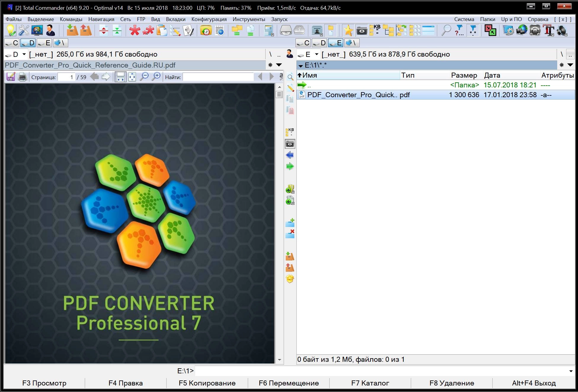Open the left panel drive D dropdown
Image resolution: width=578 pixels, height=392 pixels.
24,54
